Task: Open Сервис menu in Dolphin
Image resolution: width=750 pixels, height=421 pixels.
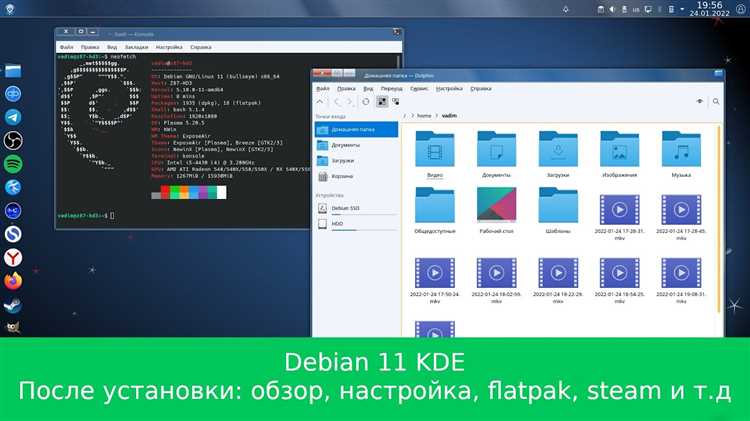Action: click(x=419, y=89)
